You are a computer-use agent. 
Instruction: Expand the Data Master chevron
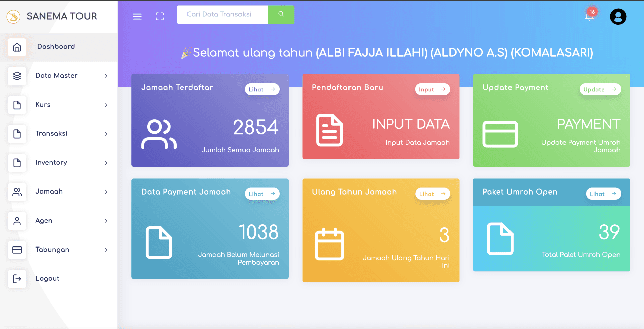(x=106, y=76)
